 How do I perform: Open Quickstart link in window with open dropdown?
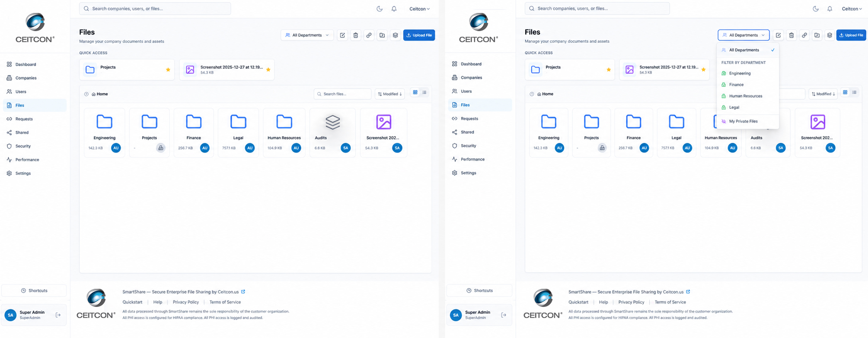(x=578, y=302)
